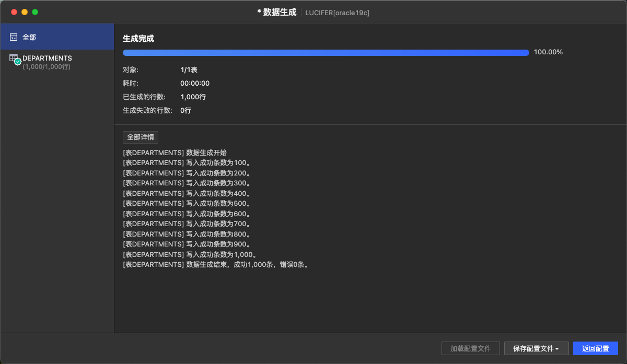Maximize window with green button
Screen dimensions: 627x364
click(35, 12)
